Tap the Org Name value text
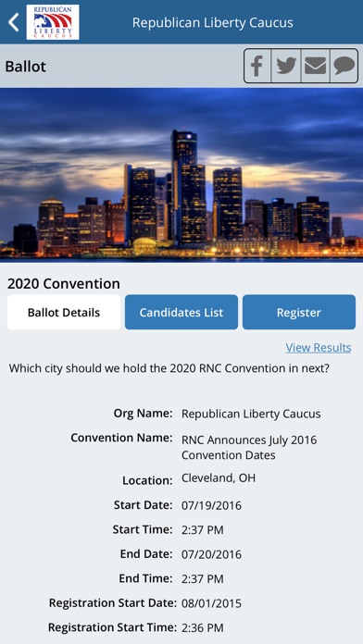This screenshot has width=363, height=644. (251, 414)
